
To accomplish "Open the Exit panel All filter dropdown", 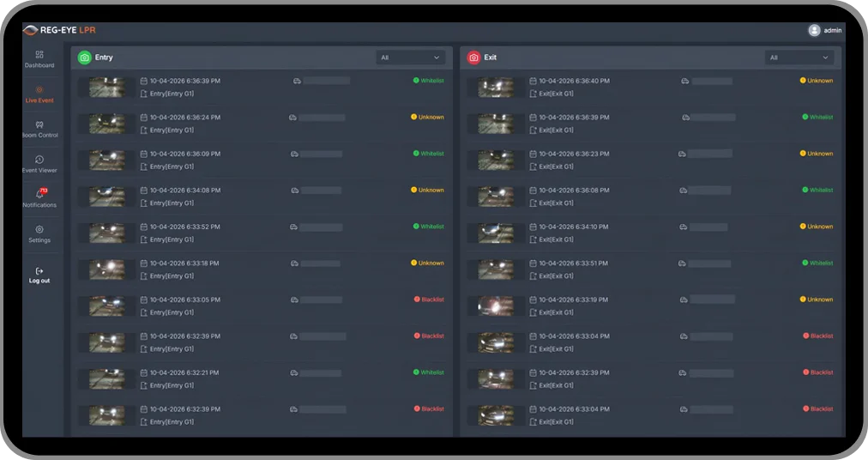I will point(799,57).
